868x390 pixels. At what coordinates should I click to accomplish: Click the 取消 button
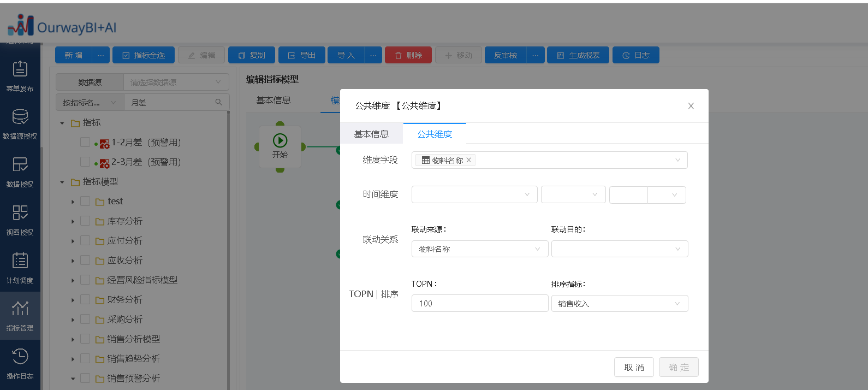coord(634,367)
